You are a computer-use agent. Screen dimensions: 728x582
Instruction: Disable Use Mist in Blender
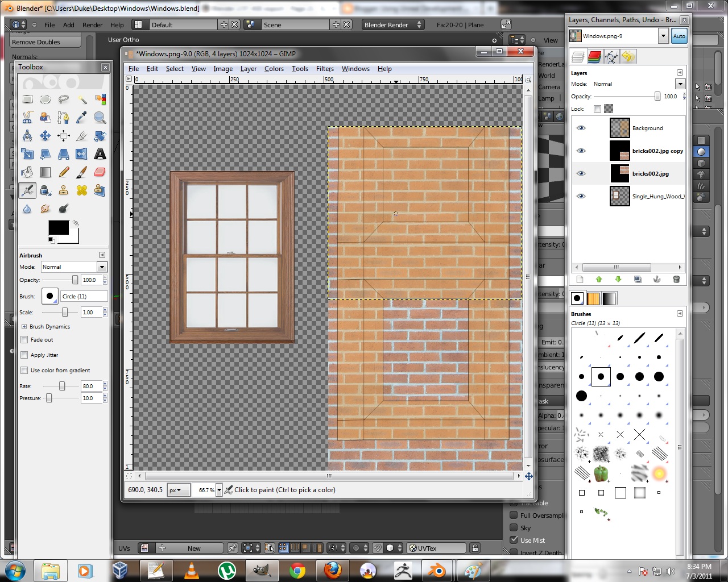click(x=512, y=540)
